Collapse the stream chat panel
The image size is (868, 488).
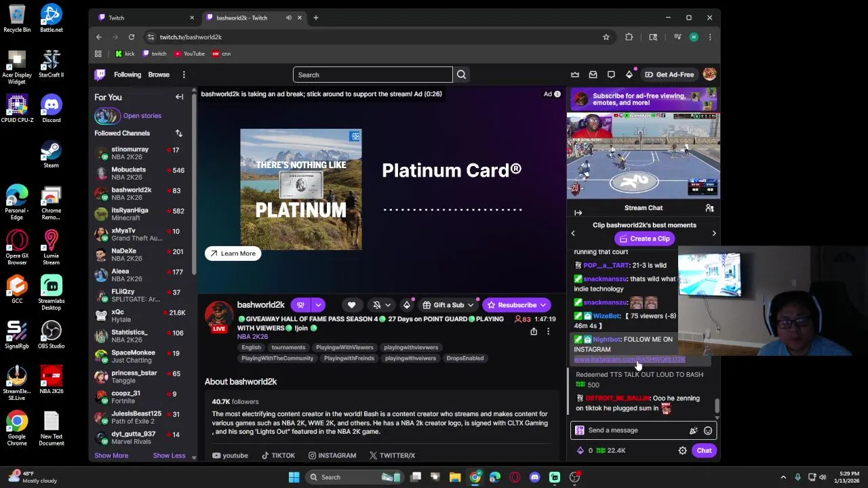(x=578, y=213)
